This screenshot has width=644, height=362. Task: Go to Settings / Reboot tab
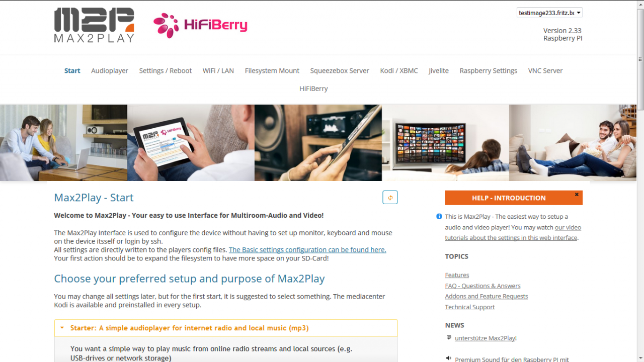pos(166,70)
